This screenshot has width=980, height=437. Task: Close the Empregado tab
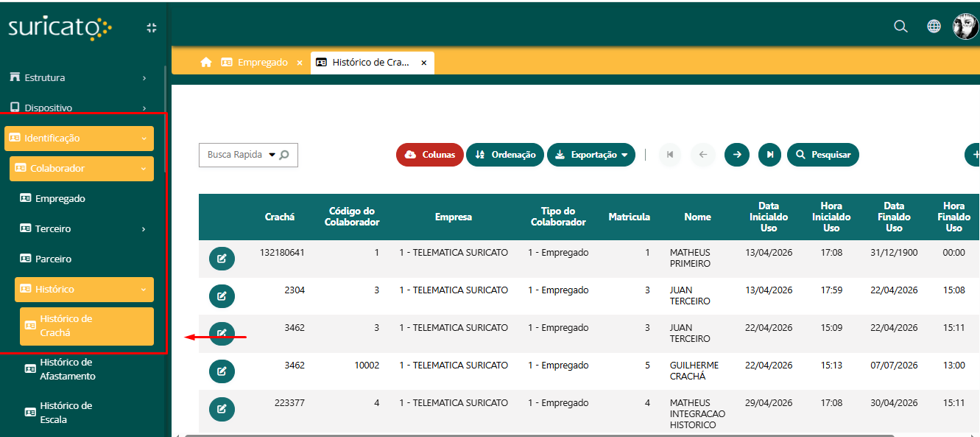click(x=300, y=63)
